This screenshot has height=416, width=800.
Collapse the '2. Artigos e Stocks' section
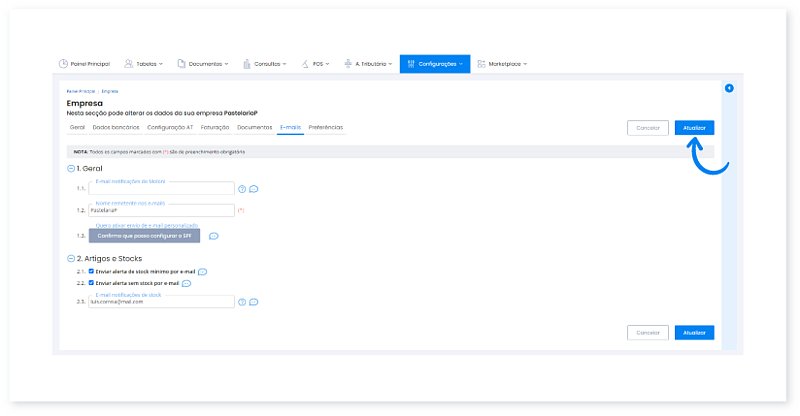tap(71, 258)
